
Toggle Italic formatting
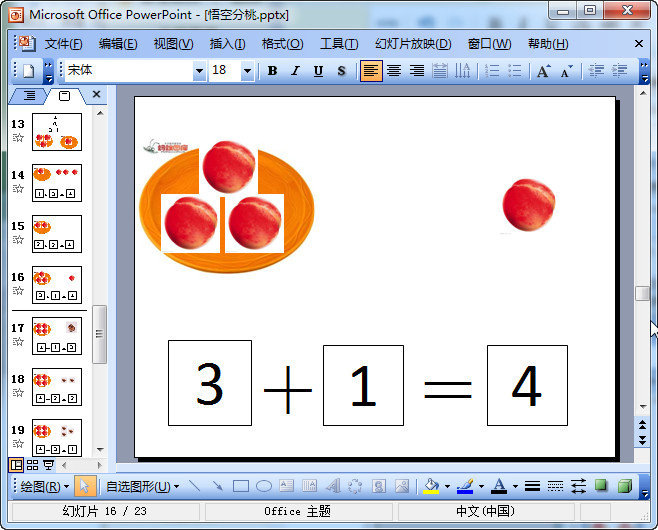point(295,71)
